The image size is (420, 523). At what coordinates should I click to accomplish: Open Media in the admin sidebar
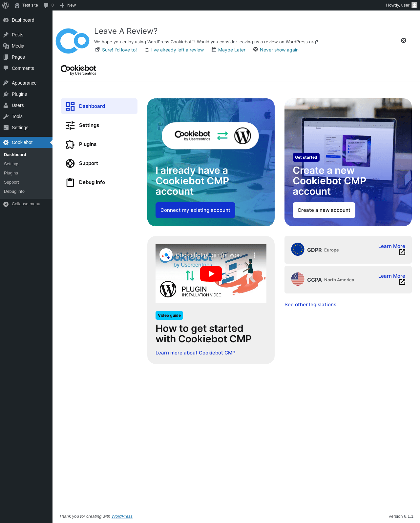click(x=26, y=46)
